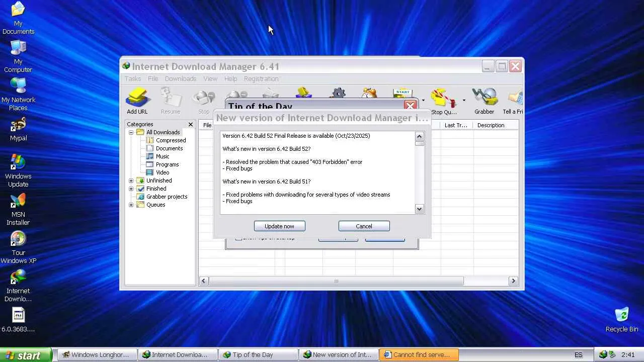Open the Tasks menu
This screenshot has height=362, width=644.
click(x=133, y=79)
